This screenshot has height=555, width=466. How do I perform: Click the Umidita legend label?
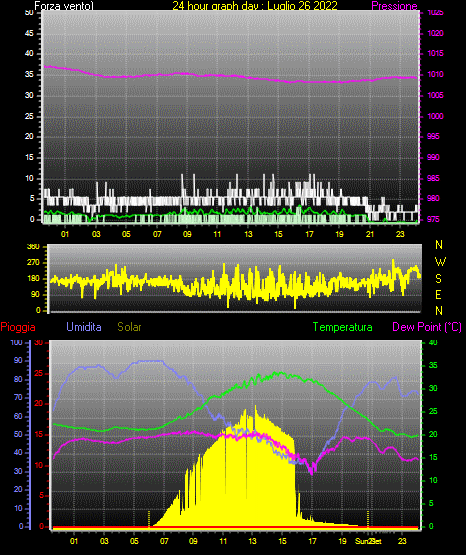click(x=84, y=327)
